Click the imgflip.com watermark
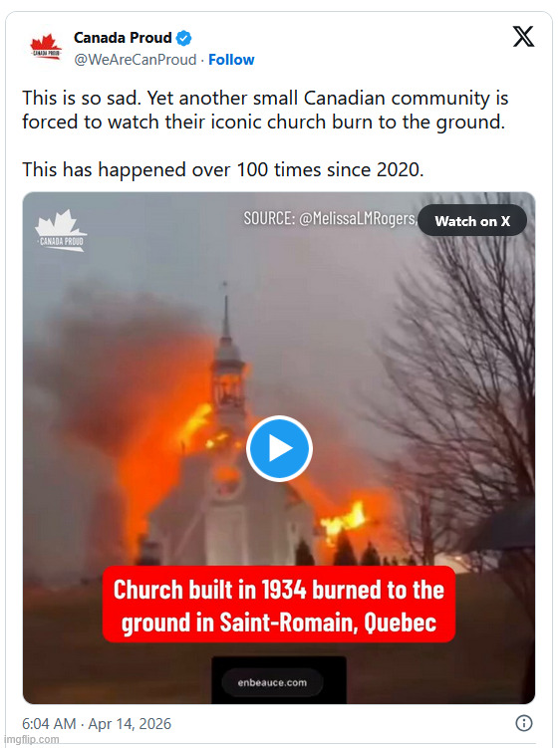Screen dimensions: 560x748 (30, 739)
